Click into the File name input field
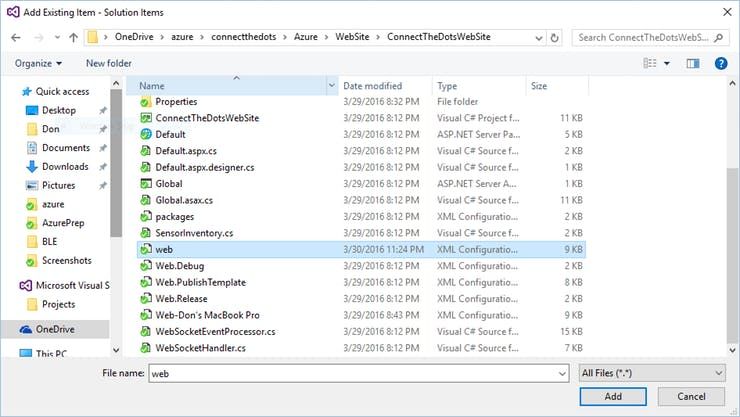Screen dimensions: 740x417 point(353,373)
